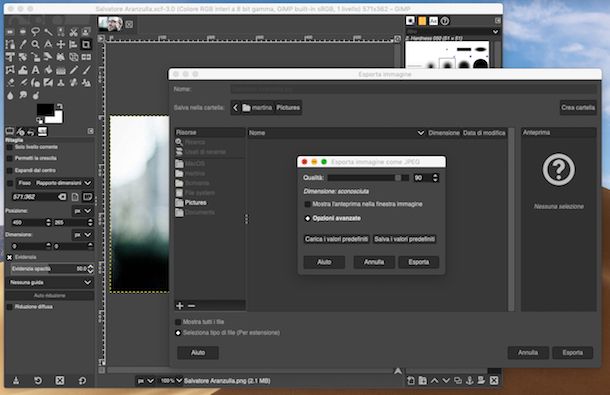Select the Move tool
The width and height of the screenshot is (610, 395).
61,44
